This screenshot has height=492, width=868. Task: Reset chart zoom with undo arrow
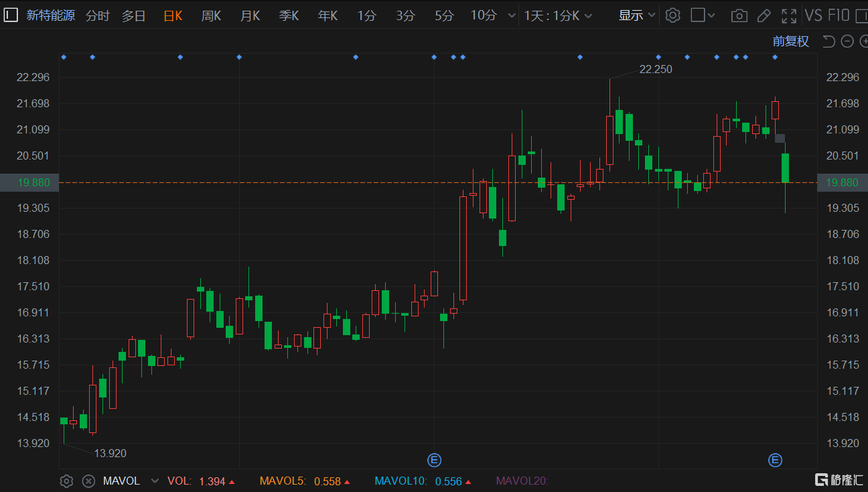[828, 42]
